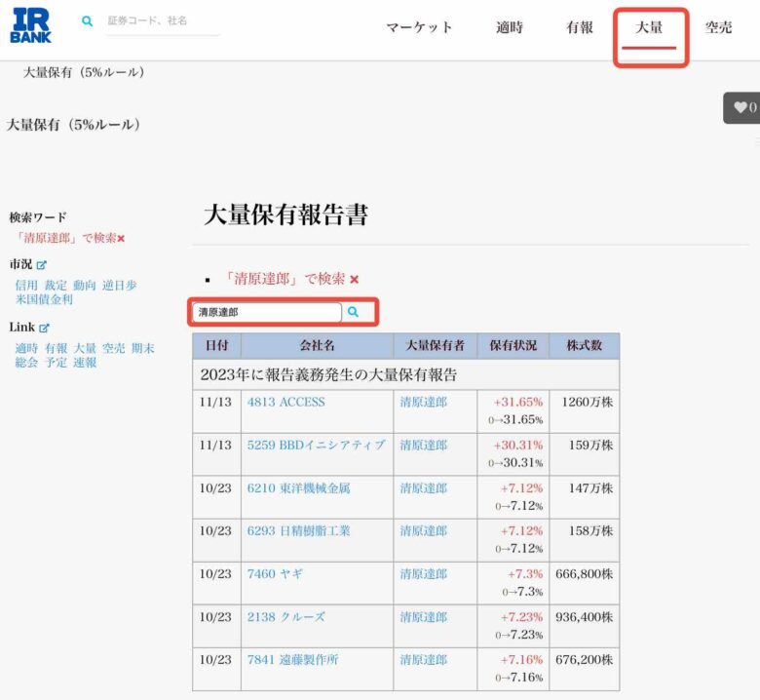Click the header search magnifier icon
The width and height of the screenshot is (760, 700).
tap(88, 20)
